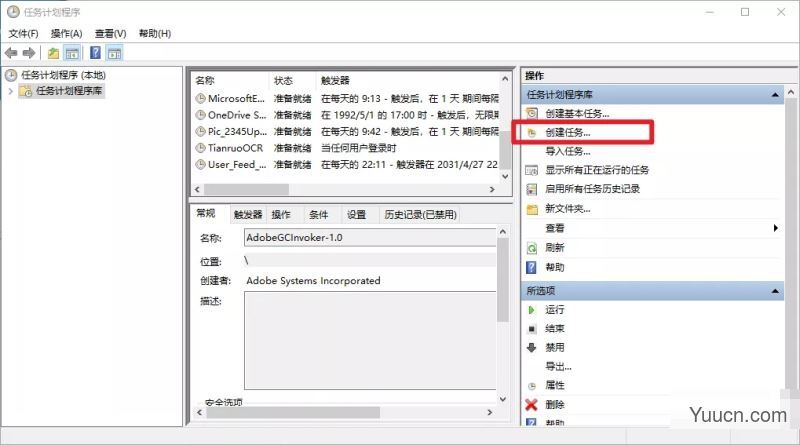
Task: Toggle the console tree pane icon
Action: pos(72,53)
